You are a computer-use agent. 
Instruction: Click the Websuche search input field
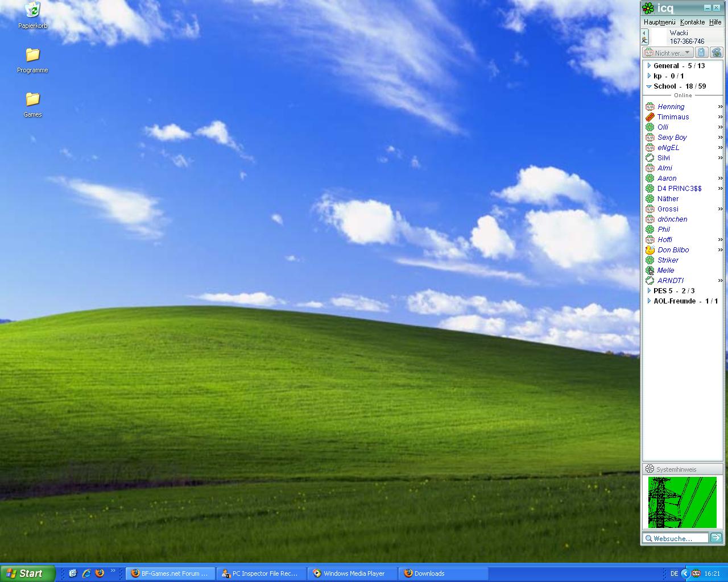coord(676,538)
